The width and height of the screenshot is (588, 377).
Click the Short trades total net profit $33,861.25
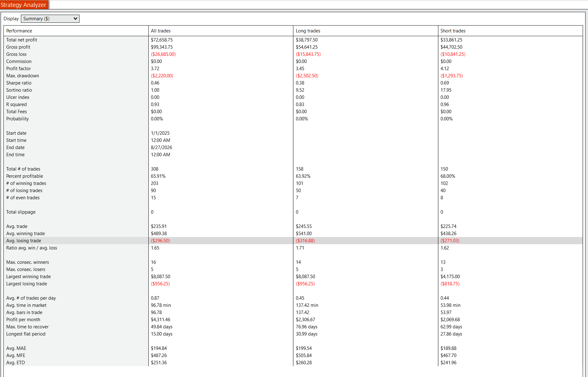click(x=451, y=40)
